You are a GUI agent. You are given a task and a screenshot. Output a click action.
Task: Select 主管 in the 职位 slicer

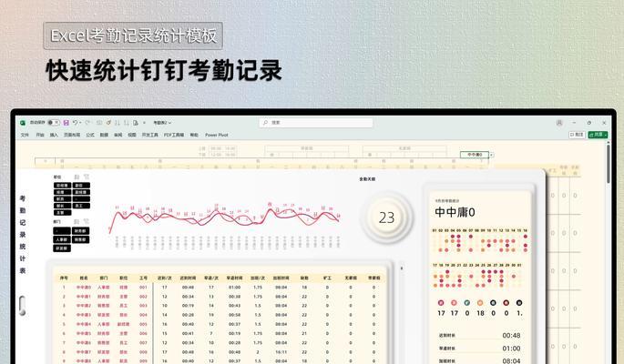click(x=62, y=213)
